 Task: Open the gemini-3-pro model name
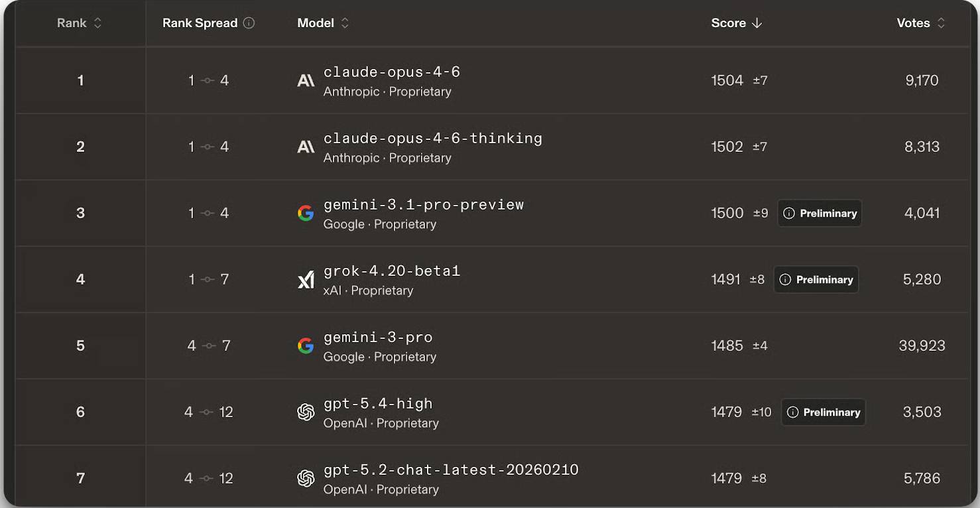click(x=378, y=338)
